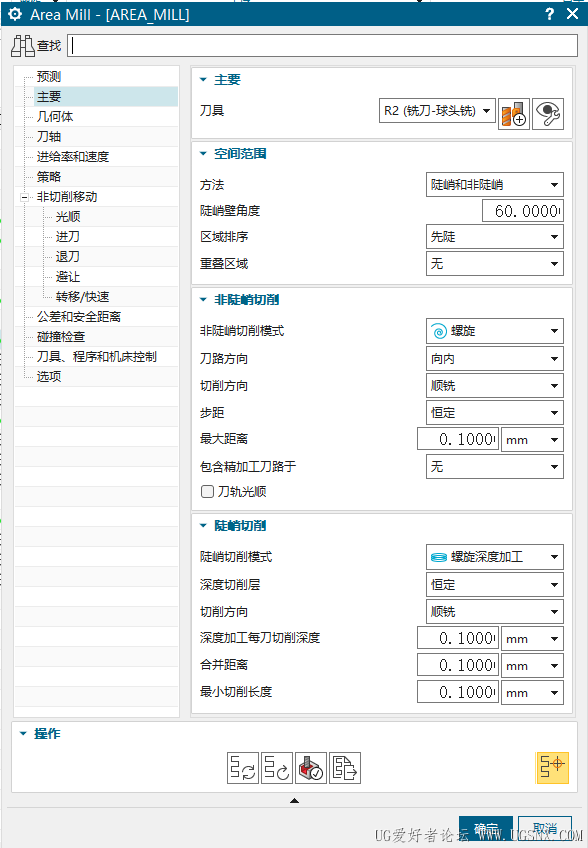This screenshot has height=848, width=588.
Task: Select 碰撞检查 in the tree
Action: (x=61, y=337)
